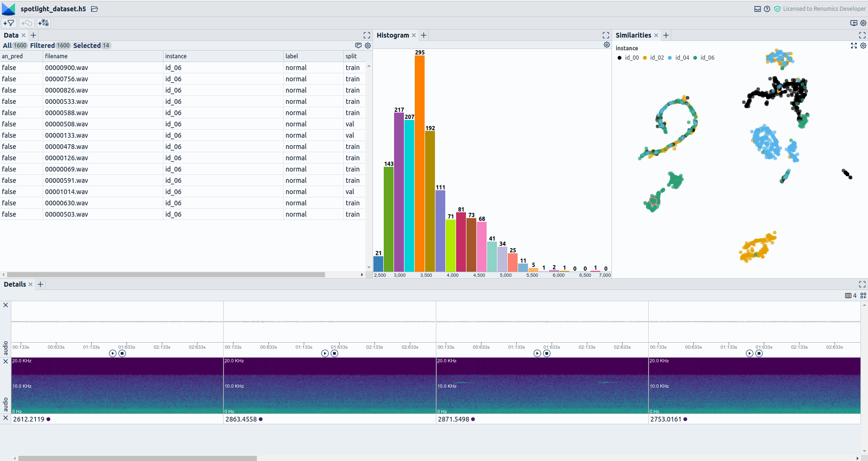Open the inbox tray icon in header
The image size is (868, 461).
(x=758, y=9)
